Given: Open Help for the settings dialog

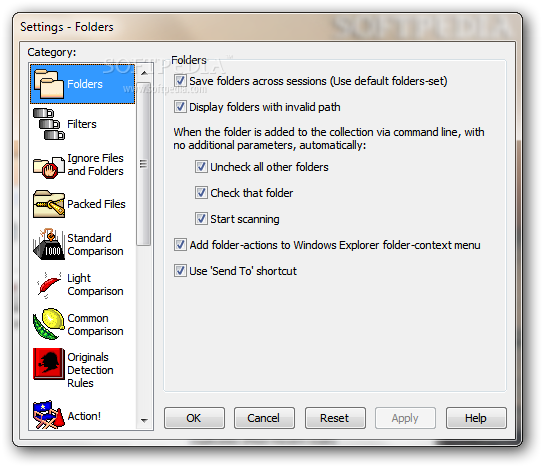Looking at the screenshot, I should (x=476, y=418).
